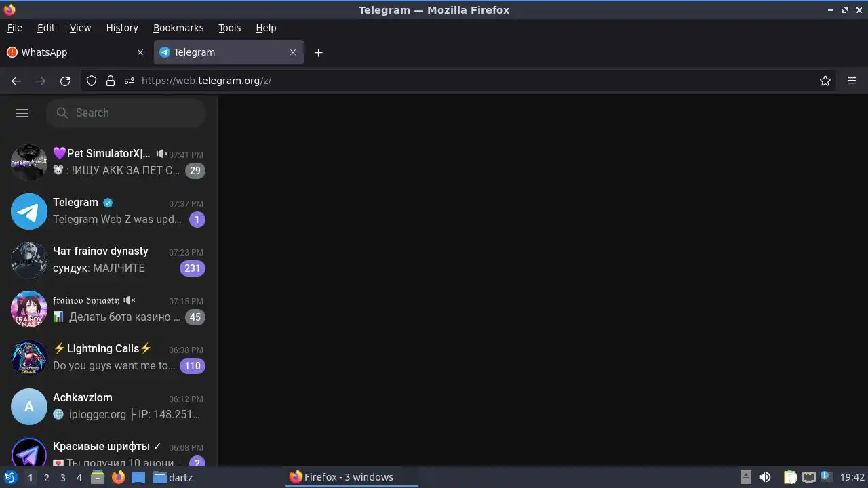
Task: Click the 45 unread badge
Action: 195,317
